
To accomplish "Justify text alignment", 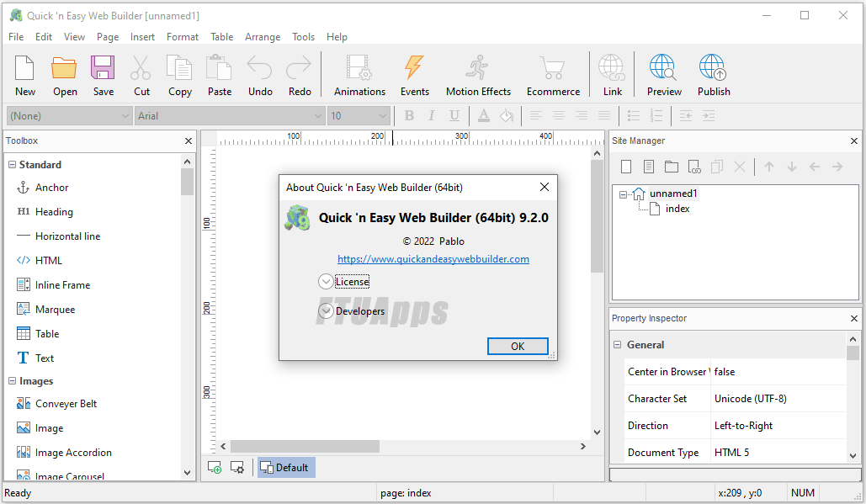I will (604, 115).
